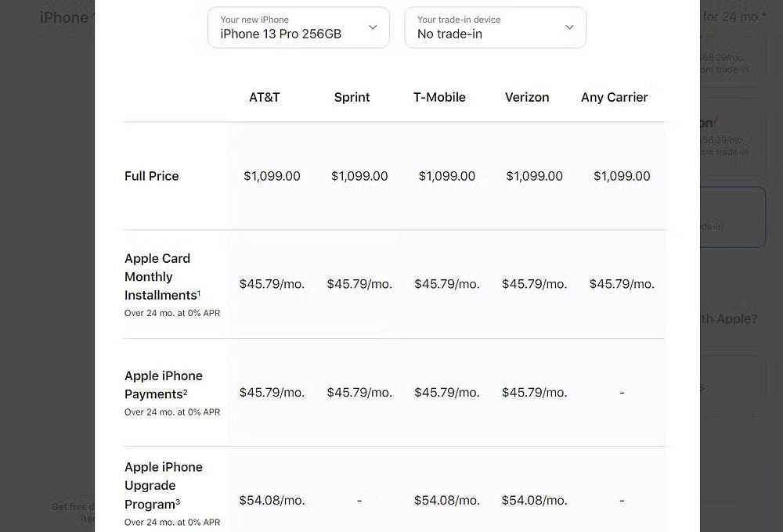
Task: Click Verizon's $54.08/mo. Upgrade Program price
Action: [534, 500]
